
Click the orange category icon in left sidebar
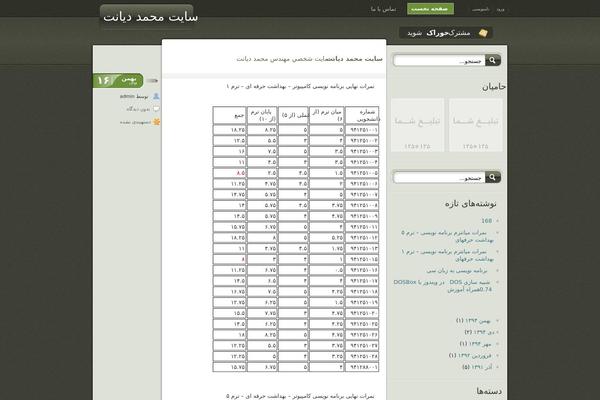[x=156, y=122]
